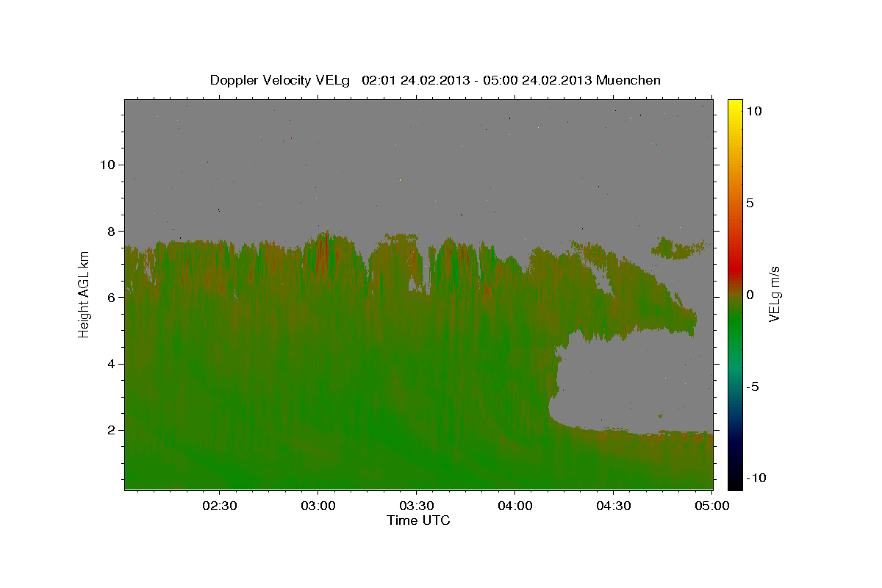The width and height of the screenshot is (882, 588).
Task: Click the 03:00 time tick label
Action: pos(318,506)
